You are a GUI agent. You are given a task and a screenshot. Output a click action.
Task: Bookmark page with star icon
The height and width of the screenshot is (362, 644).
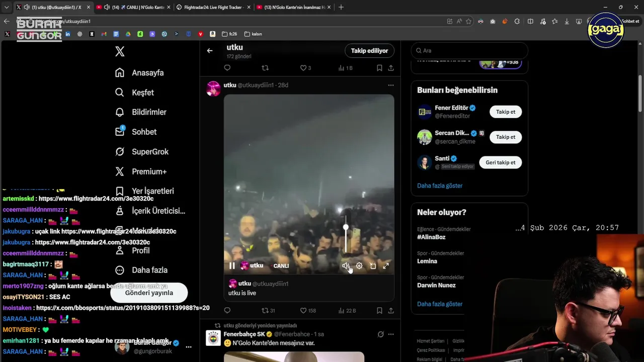468,21
